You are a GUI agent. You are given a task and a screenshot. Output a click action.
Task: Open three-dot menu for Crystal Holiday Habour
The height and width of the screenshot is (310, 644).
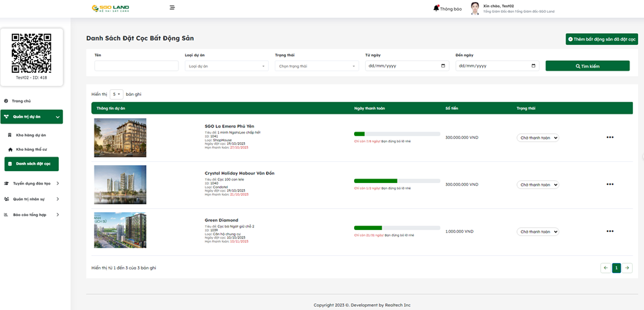[x=610, y=184]
